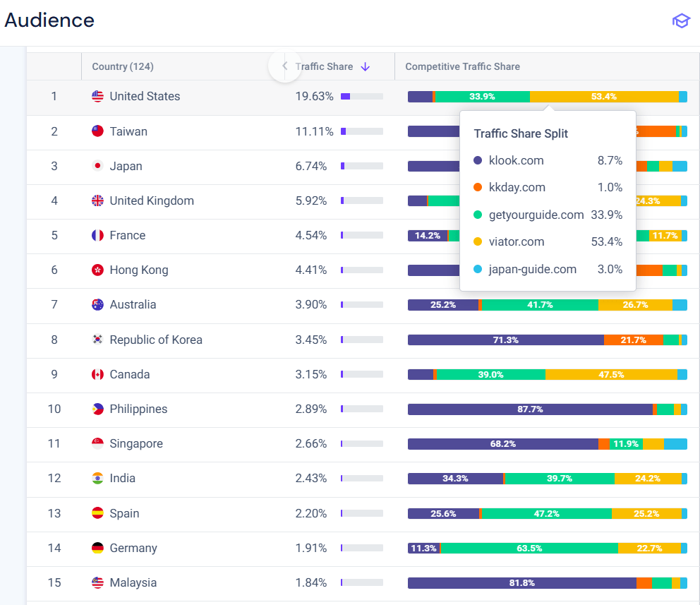Click the Traffic Share Split tooltip title

pyautogui.click(x=521, y=133)
